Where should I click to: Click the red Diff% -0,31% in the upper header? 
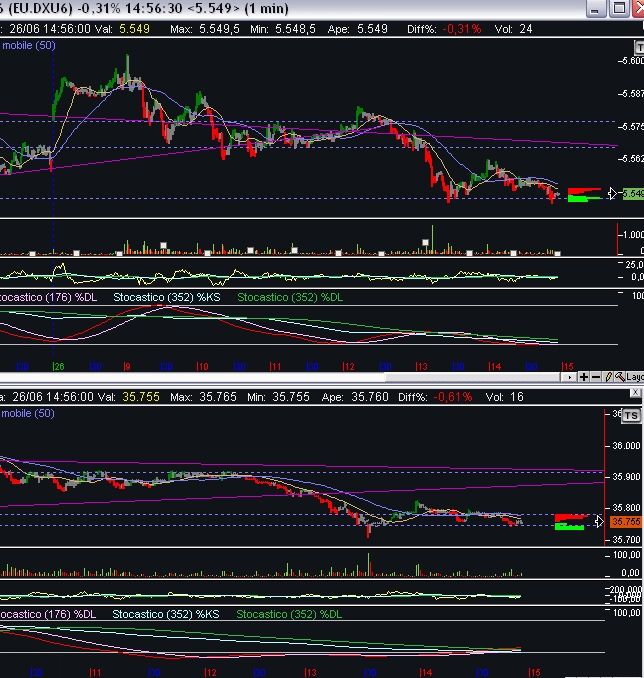pyautogui.click(x=461, y=29)
